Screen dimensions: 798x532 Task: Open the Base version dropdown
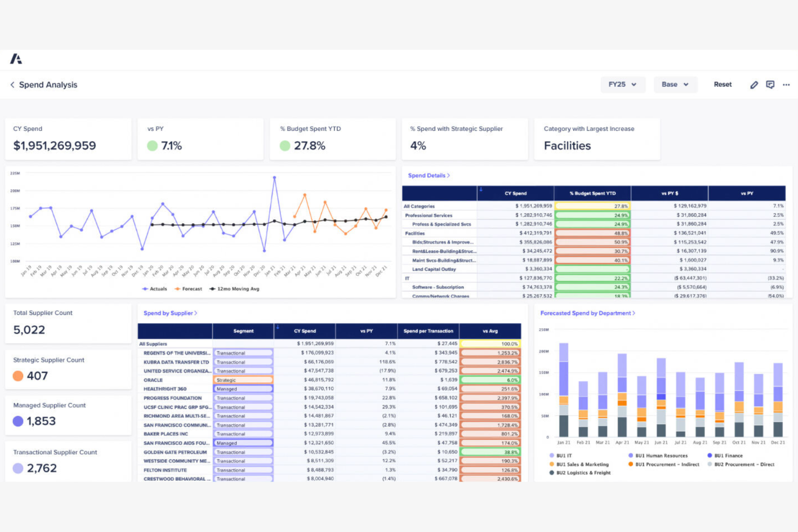(x=675, y=85)
